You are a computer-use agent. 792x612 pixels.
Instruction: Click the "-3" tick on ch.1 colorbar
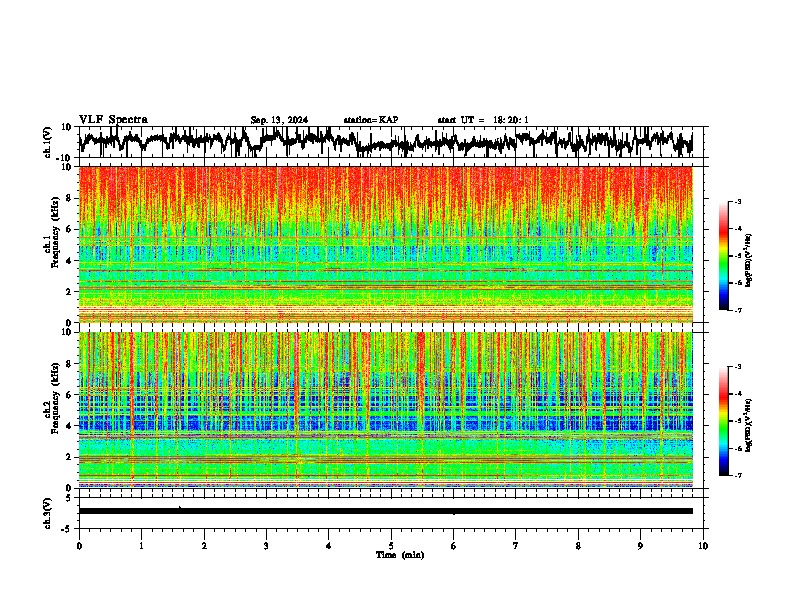click(737, 202)
